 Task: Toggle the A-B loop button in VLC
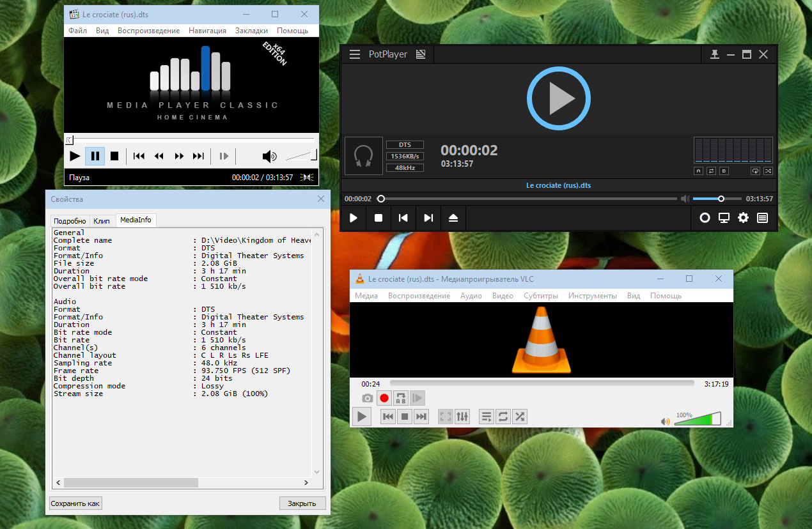[401, 398]
